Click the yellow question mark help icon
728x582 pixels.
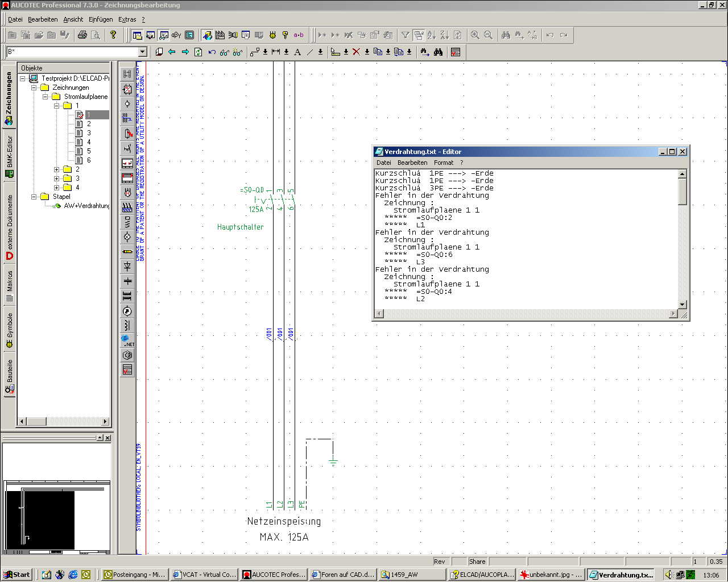coord(113,35)
